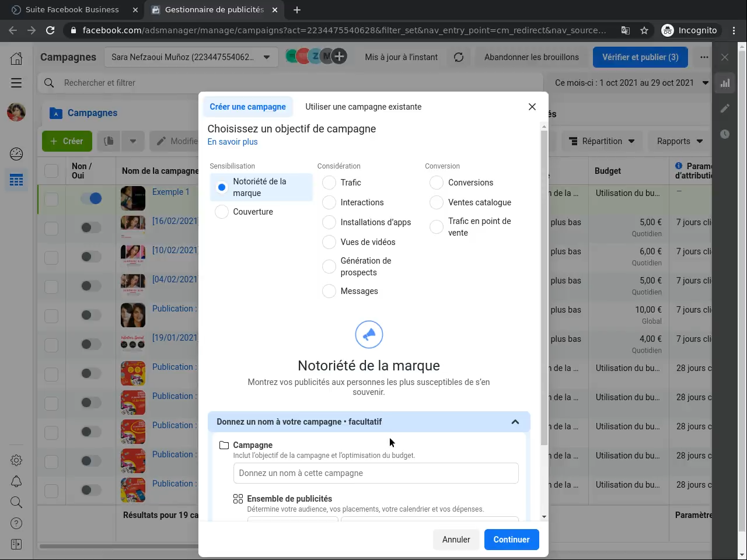This screenshot has height=560, width=747.
Task: Toggle the [16/02/2021] campaign switch
Action: (91, 228)
